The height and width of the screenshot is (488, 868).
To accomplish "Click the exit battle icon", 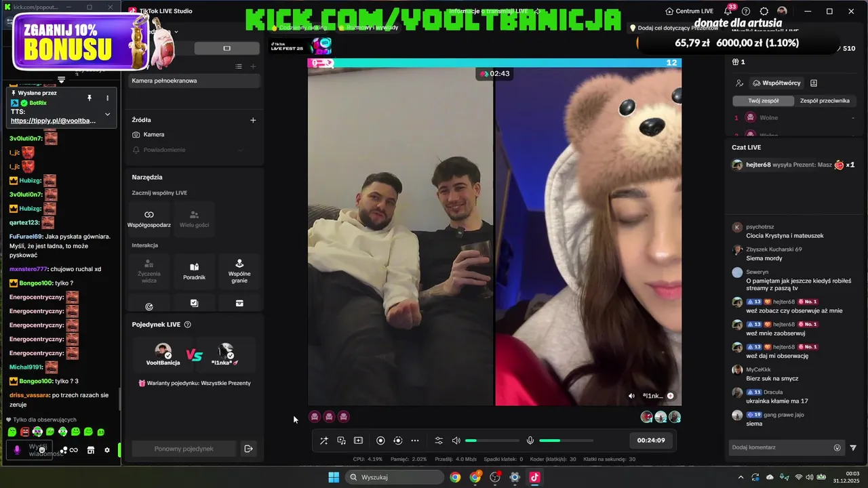I will pos(248,449).
